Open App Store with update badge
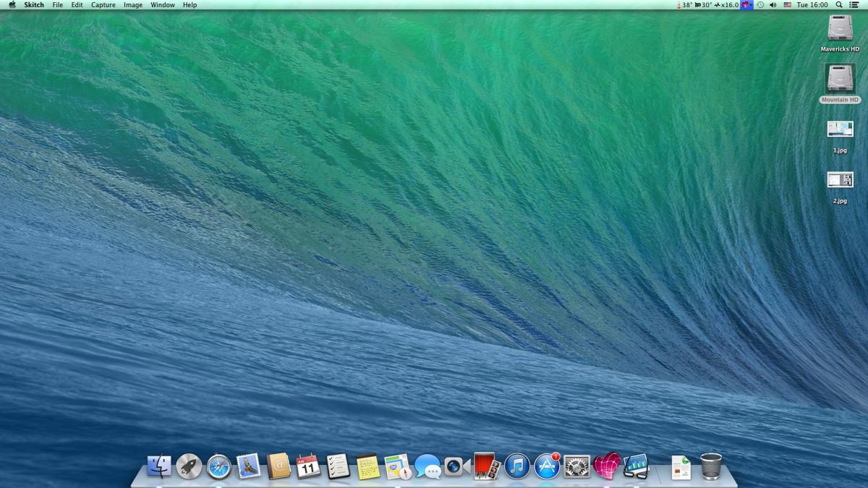The height and width of the screenshot is (488, 868). click(547, 466)
